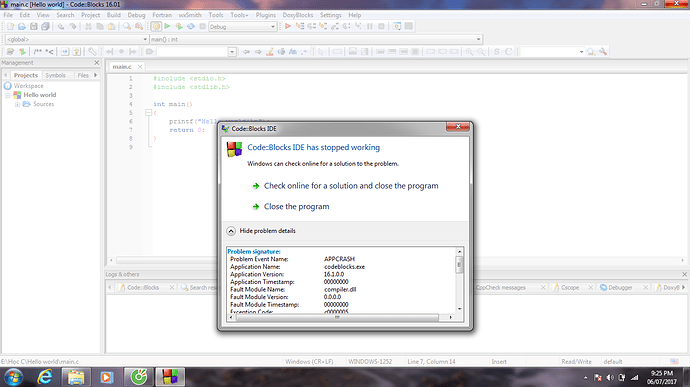
Task: Click the New file icon in toolbar
Action: 10,26
